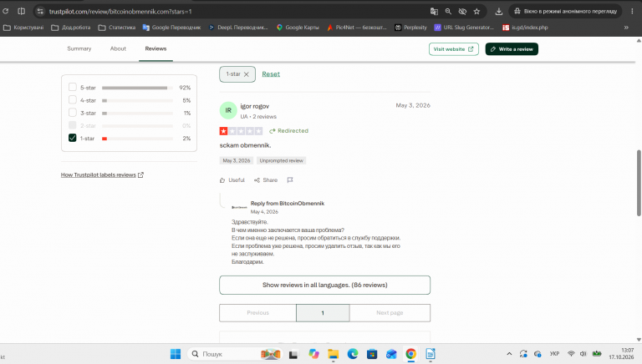Open igor rogov reviewer profile
This screenshot has width=642, height=364.
[255, 106]
